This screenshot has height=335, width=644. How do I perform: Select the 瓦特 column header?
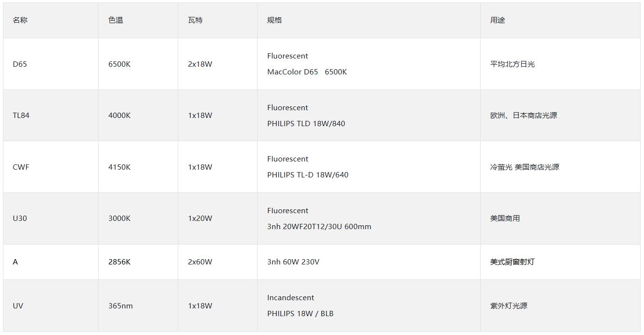click(x=195, y=20)
